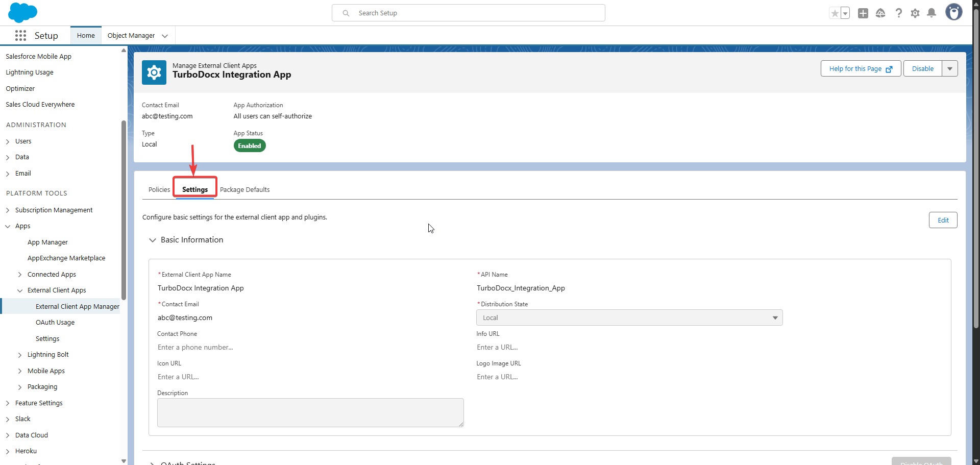Expand the Slack node
The height and width of the screenshot is (465, 980).
click(x=8, y=419)
